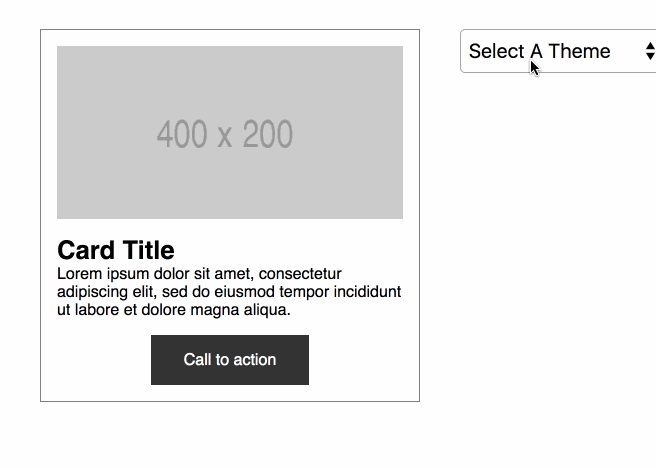The width and height of the screenshot is (656, 468).
Task: Click the word 'Call' on dark button
Action: 197,360
